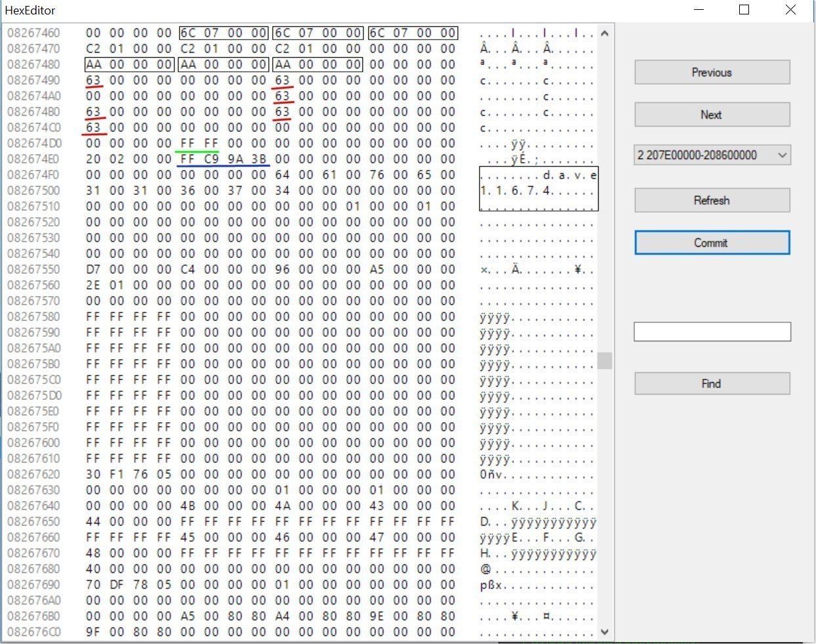
Task: Click address 08267550
Action: 33,269
